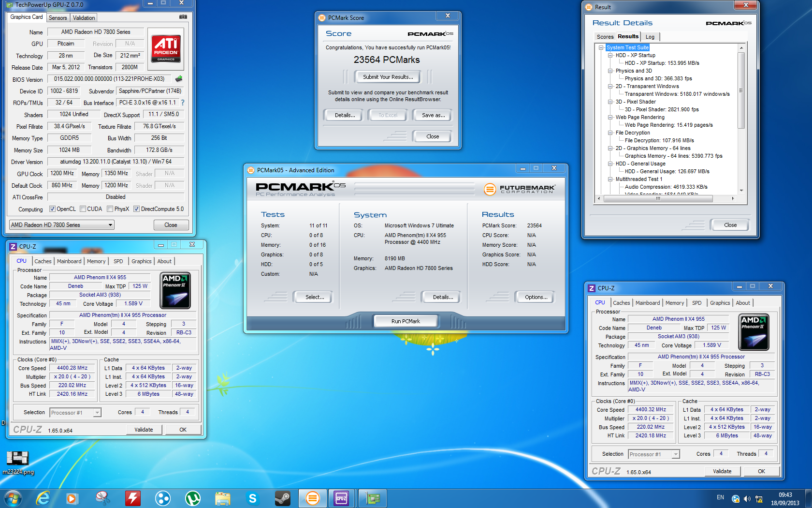Open the Windows Start menu
812x508 pixels.
click(13, 498)
